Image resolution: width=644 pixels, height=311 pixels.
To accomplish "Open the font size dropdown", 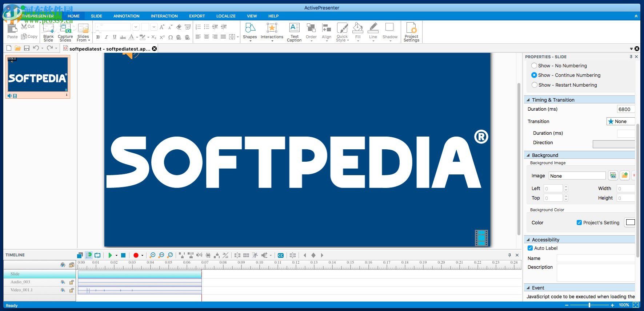I will pyautogui.click(x=154, y=27).
